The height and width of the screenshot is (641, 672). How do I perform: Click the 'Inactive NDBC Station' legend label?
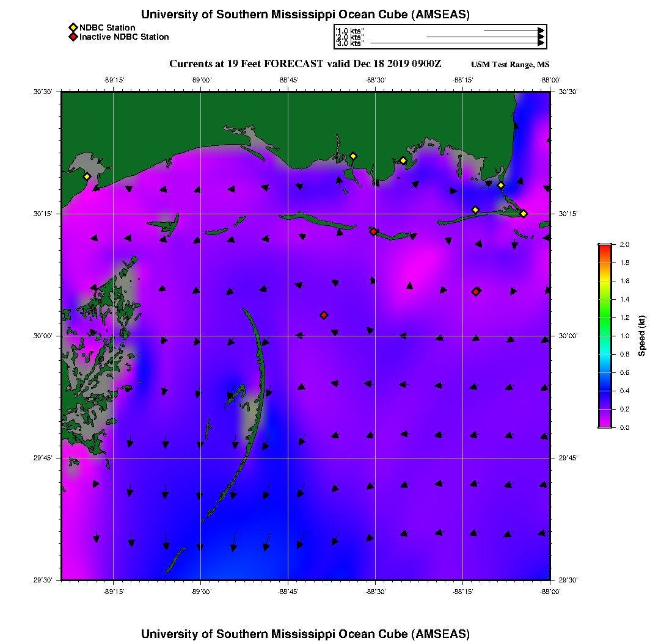tap(124, 37)
